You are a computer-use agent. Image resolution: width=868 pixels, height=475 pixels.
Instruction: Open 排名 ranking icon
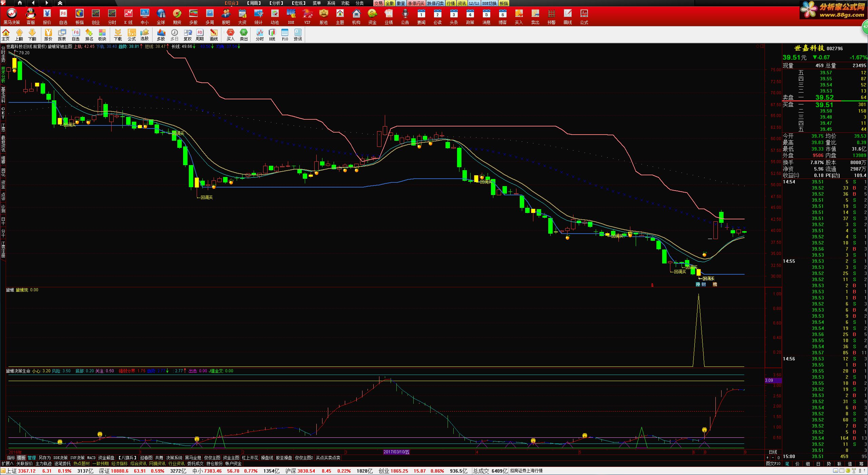point(89,35)
